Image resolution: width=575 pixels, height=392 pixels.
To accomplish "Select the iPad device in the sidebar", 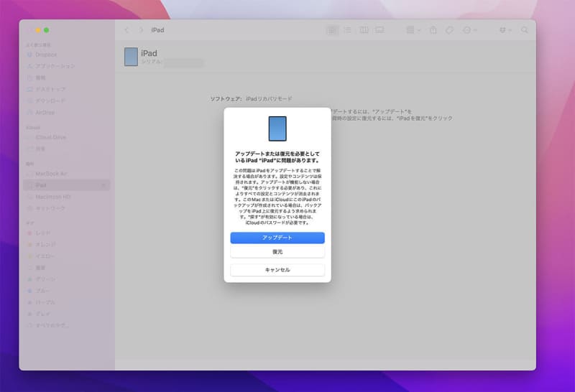I will coord(66,185).
